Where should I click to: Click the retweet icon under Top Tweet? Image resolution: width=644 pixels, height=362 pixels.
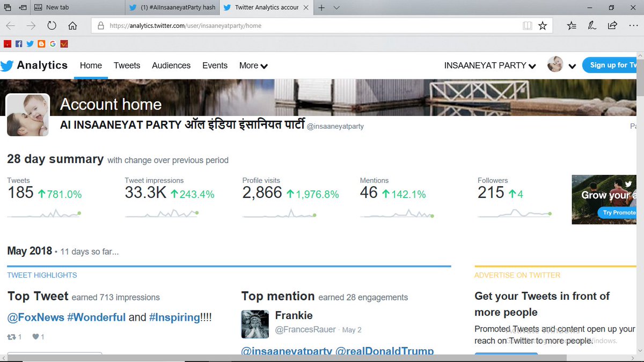coord(11,337)
